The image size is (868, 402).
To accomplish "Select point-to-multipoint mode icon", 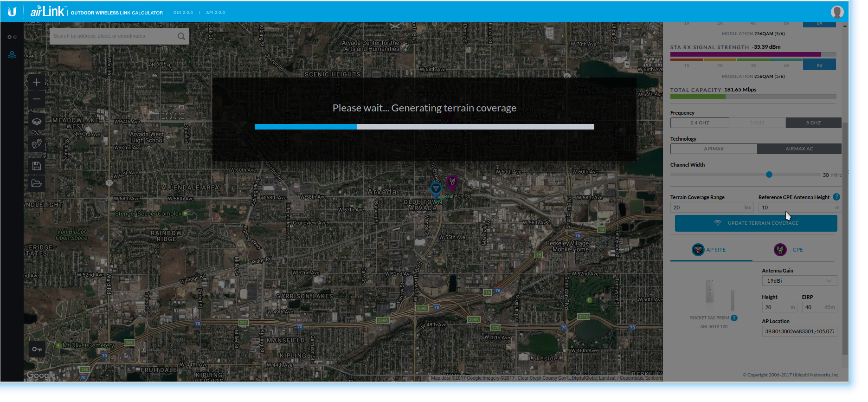I will pyautogui.click(x=12, y=55).
